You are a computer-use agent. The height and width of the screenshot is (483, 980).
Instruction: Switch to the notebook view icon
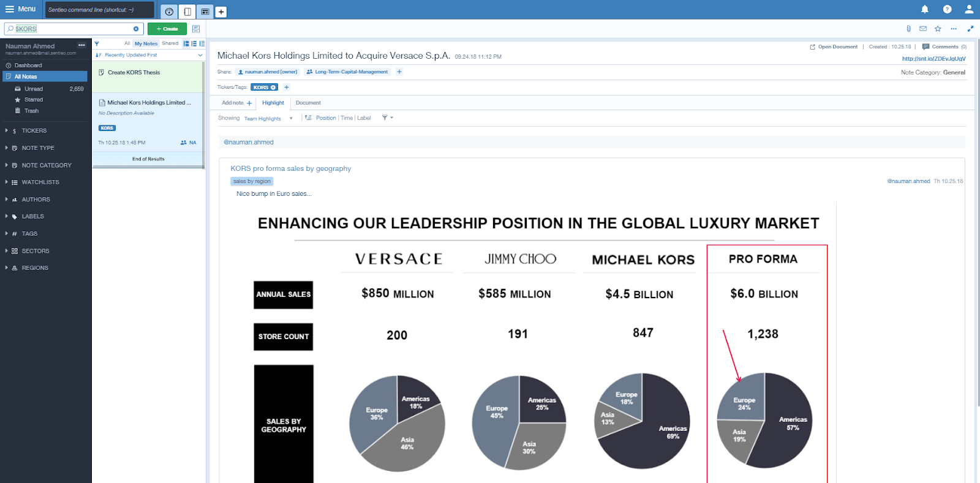point(187,12)
